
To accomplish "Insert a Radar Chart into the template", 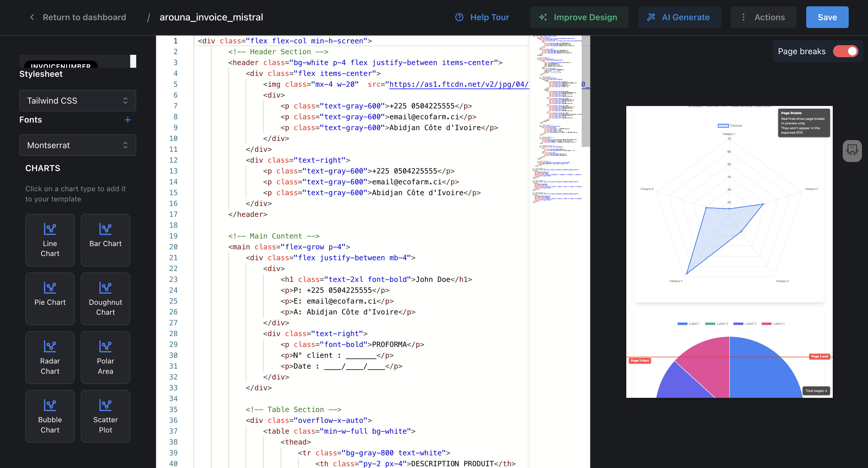I will click(x=50, y=357).
